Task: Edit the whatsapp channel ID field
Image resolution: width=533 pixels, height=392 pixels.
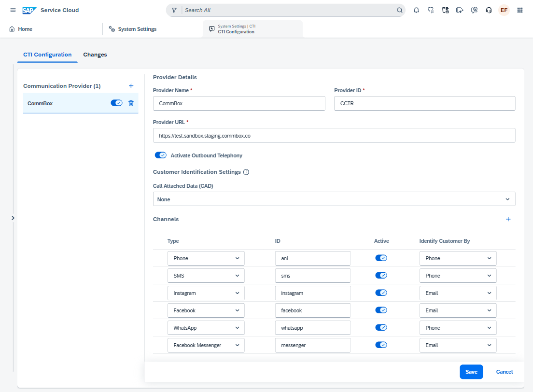Action: pyautogui.click(x=313, y=328)
